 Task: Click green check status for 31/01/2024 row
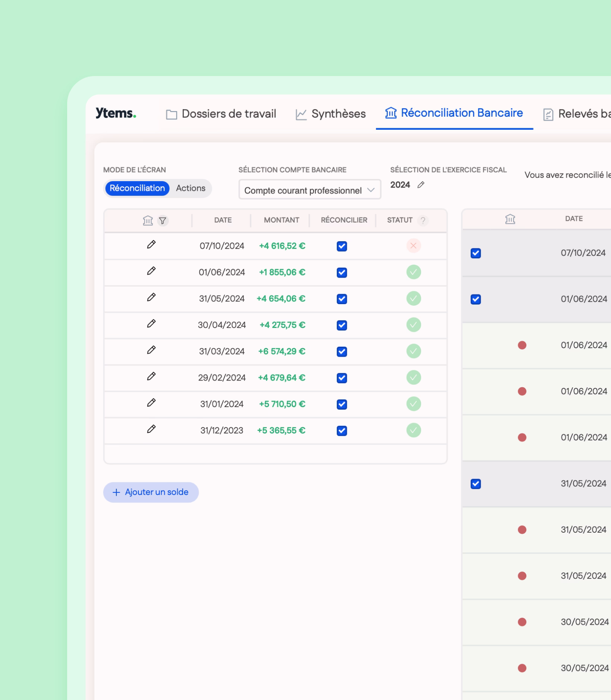[x=413, y=404]
